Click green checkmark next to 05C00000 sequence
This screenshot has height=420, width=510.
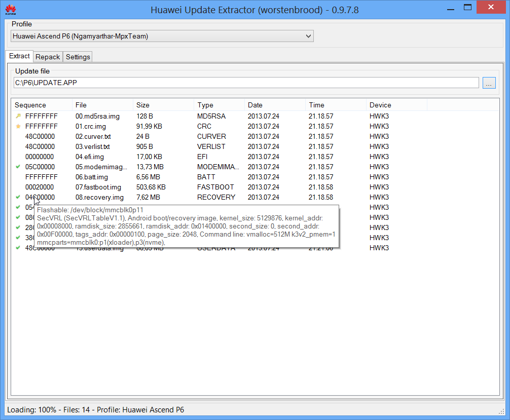[18, 167]
